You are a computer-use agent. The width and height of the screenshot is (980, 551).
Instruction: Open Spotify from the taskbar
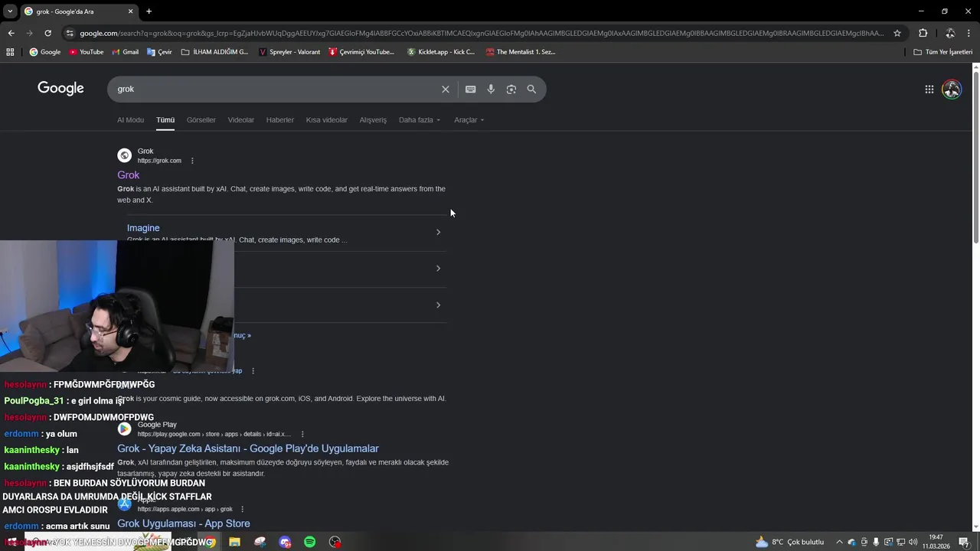309,542
